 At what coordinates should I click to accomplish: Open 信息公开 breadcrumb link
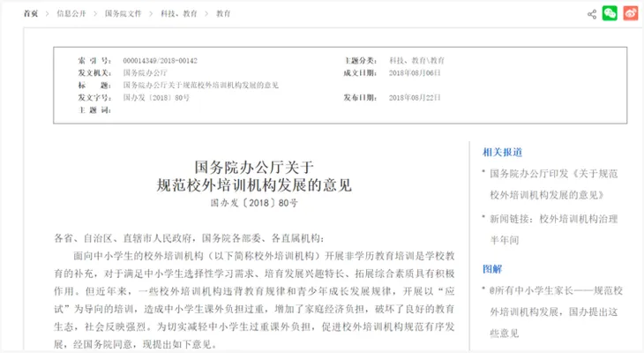(71, 13)
